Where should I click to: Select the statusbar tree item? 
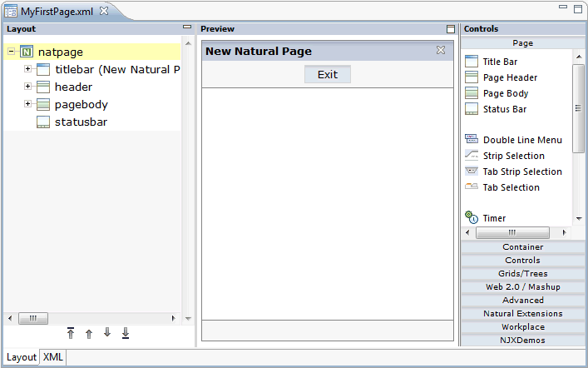tap(80, 122)
